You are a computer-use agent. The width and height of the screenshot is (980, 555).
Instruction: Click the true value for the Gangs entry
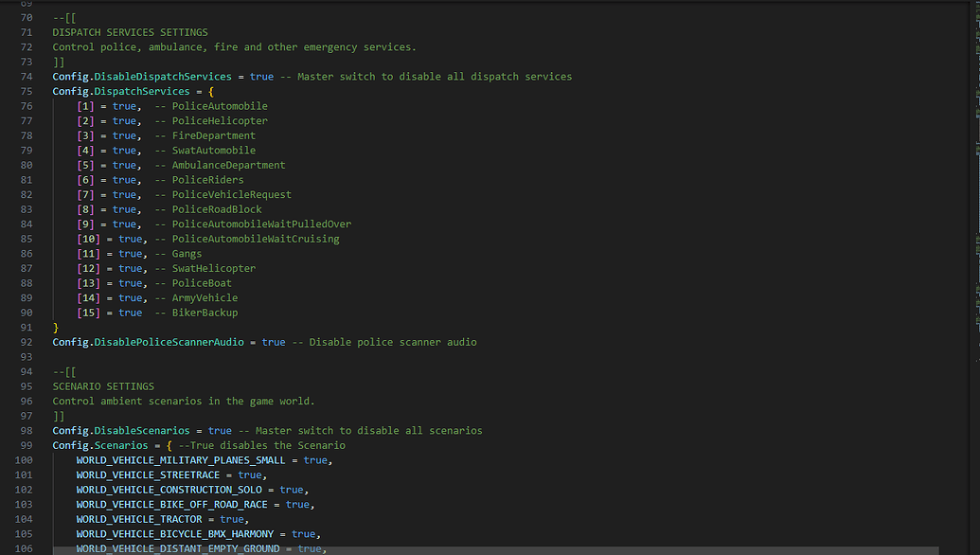(x=131, y=253)
